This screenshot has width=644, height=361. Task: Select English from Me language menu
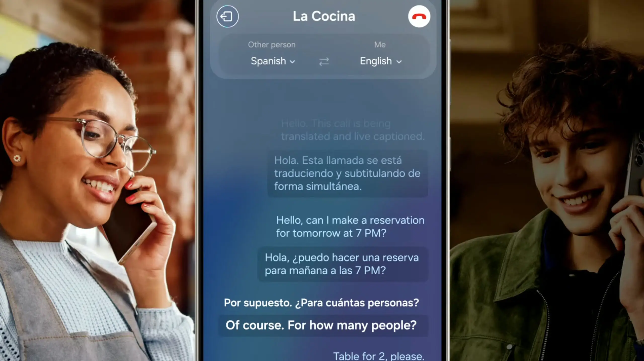pos(380,61)
